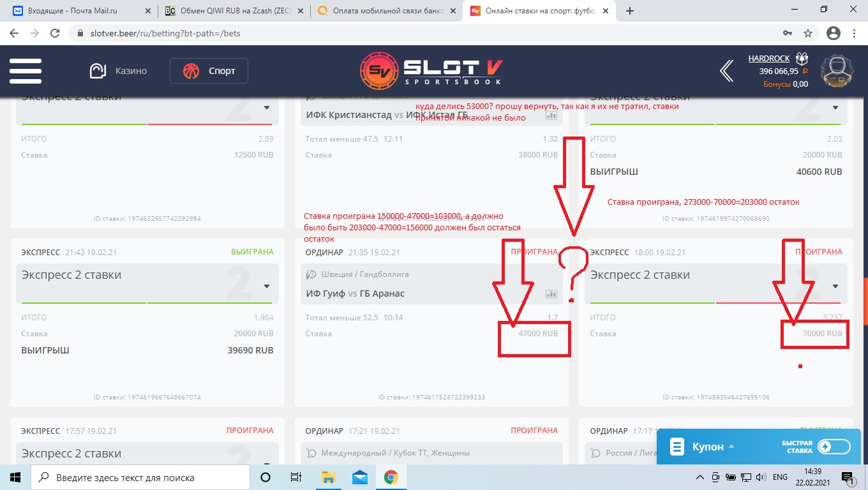The image size is (868, 490).
Task: Open File Explorer from the taskbar
Action: (x=328, y=477)
